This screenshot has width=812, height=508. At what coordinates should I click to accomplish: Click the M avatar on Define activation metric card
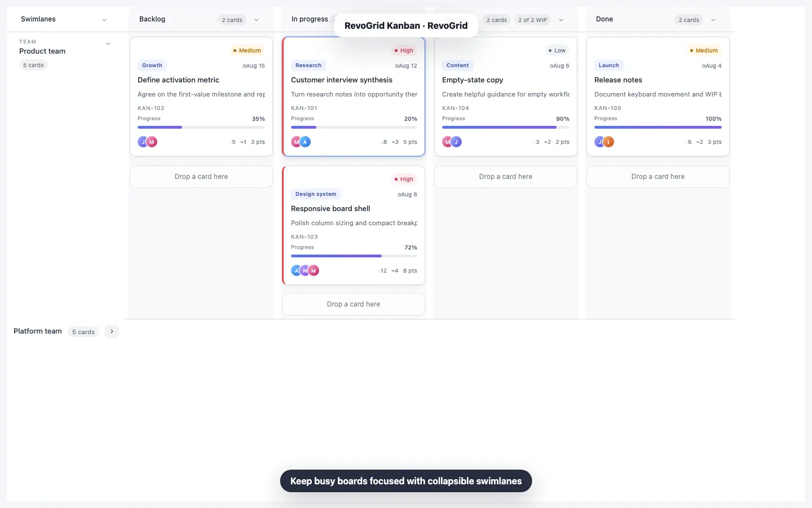[x=152, y=142]
